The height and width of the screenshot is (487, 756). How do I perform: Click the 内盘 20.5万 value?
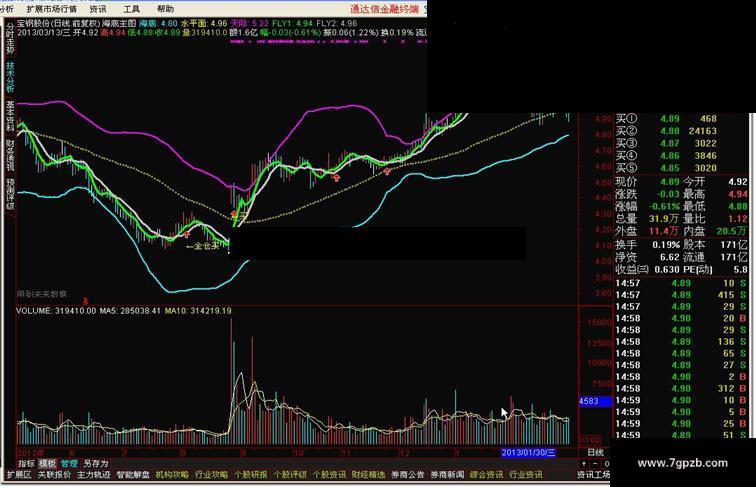(733, 231)
